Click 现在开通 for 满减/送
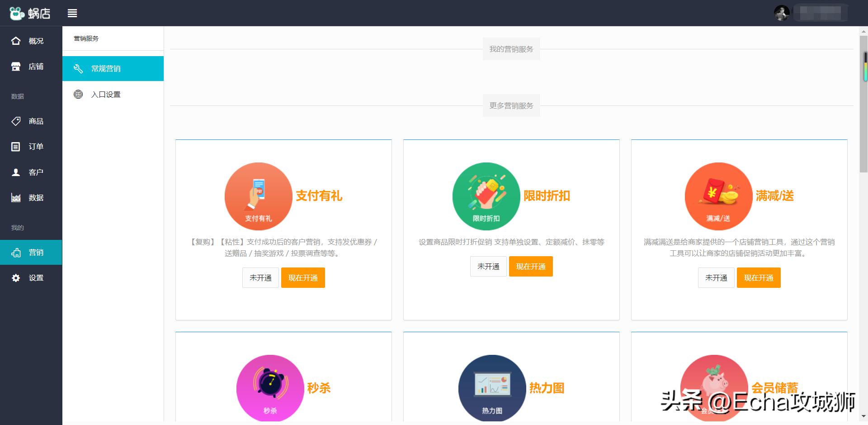Screen dimensions: 868x425 pos(759,277)
